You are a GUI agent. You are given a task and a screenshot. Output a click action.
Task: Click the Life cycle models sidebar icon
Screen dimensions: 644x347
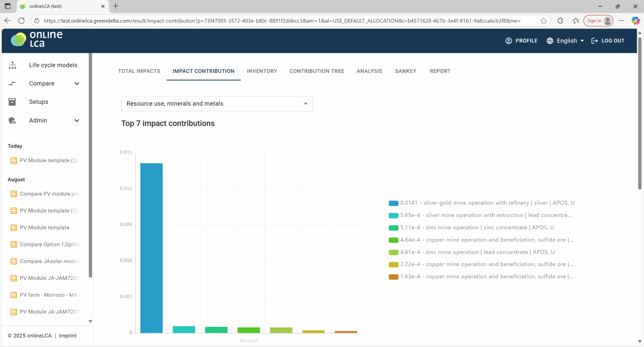point(12,65)
